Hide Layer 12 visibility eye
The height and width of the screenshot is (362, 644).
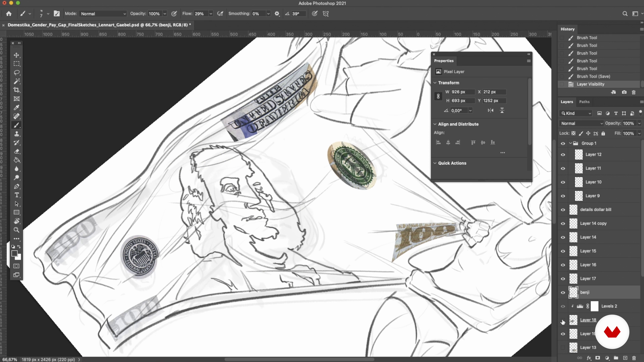(563, 155)
